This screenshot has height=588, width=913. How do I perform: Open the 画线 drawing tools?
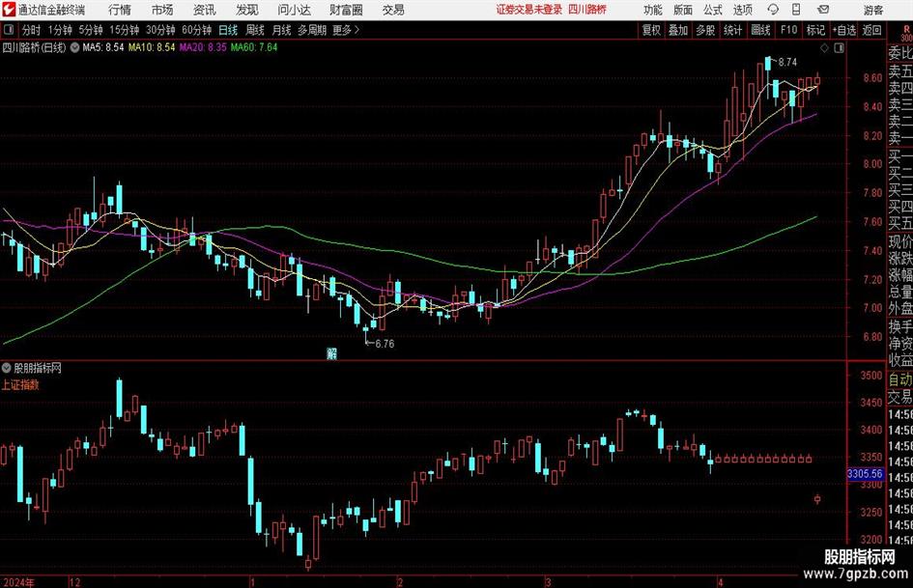[760, 30]
